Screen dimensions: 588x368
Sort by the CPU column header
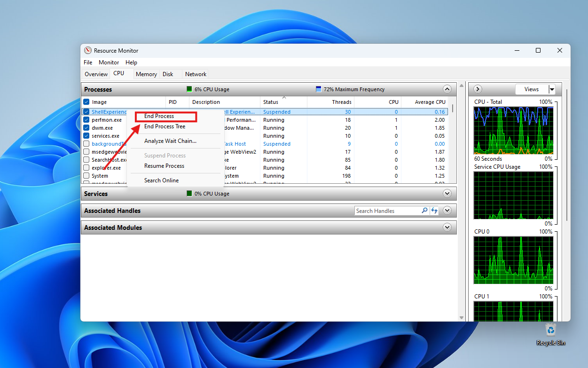pos(377,102)
